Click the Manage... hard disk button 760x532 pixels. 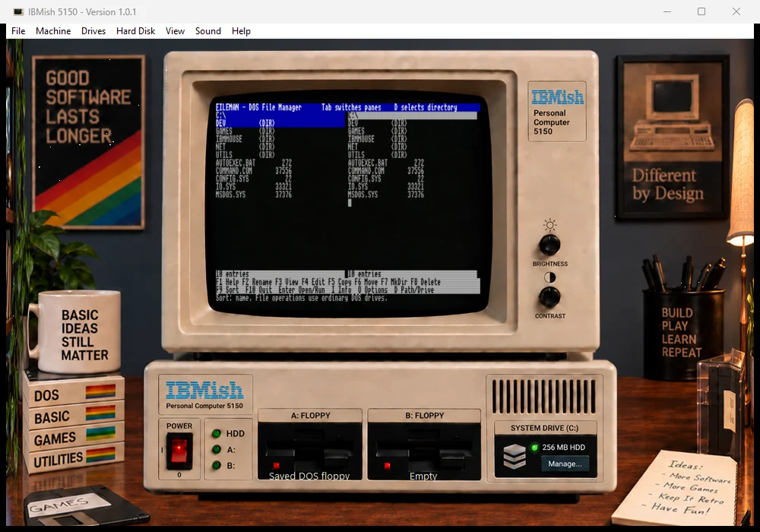click(565, 464)
